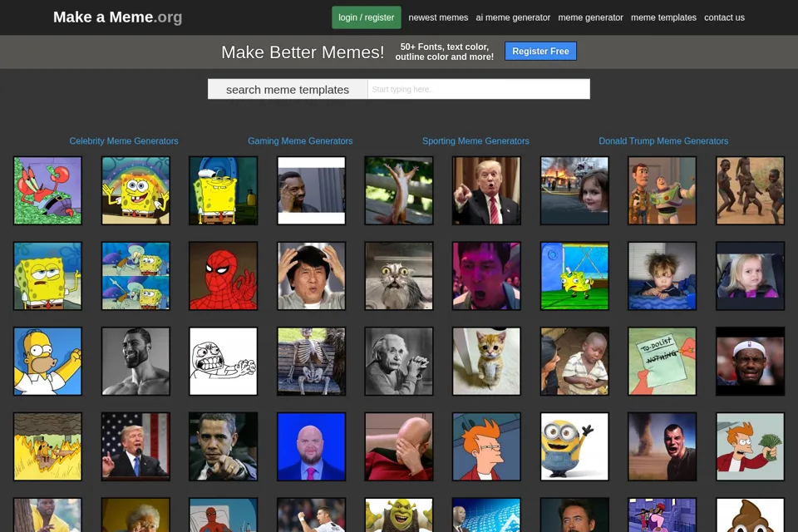The height and width of the screenshot is (532, 798).
Task: Focus the search meme templates input field
Action: [x=479, y=89]
